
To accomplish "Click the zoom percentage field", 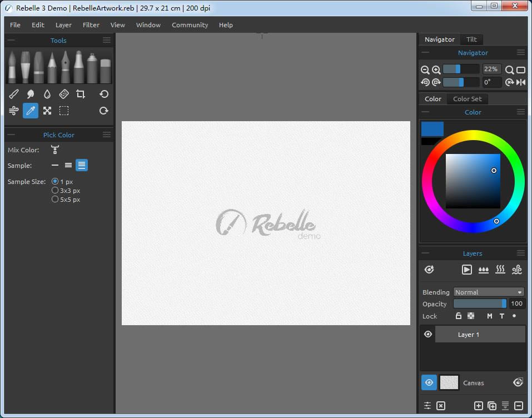I will 491,69.
